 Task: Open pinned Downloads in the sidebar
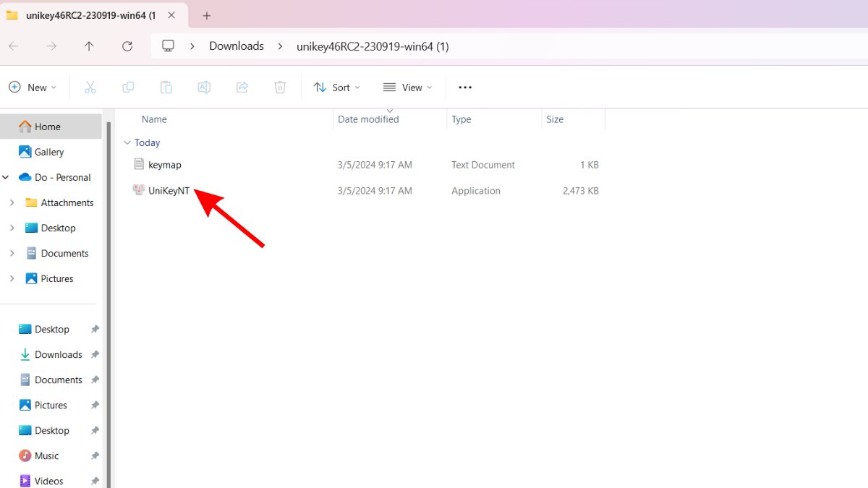(59, 354)
